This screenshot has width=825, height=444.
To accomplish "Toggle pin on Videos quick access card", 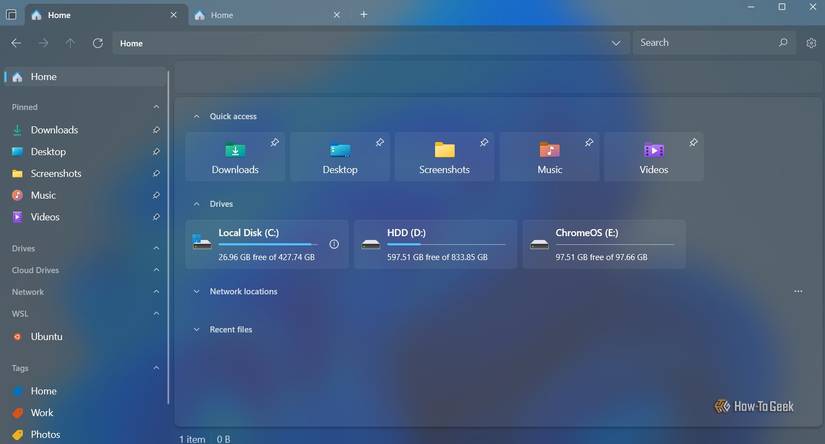I will [693, 143].
